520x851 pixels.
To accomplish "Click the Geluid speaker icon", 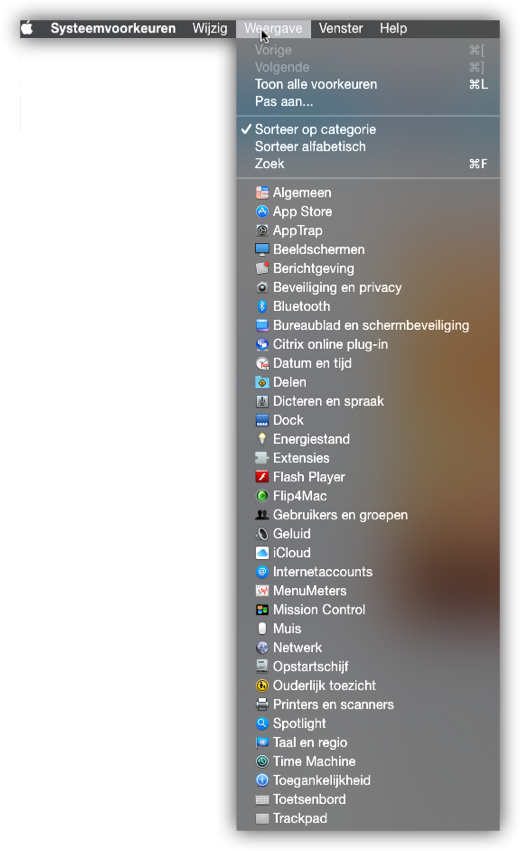I will 262,534.
